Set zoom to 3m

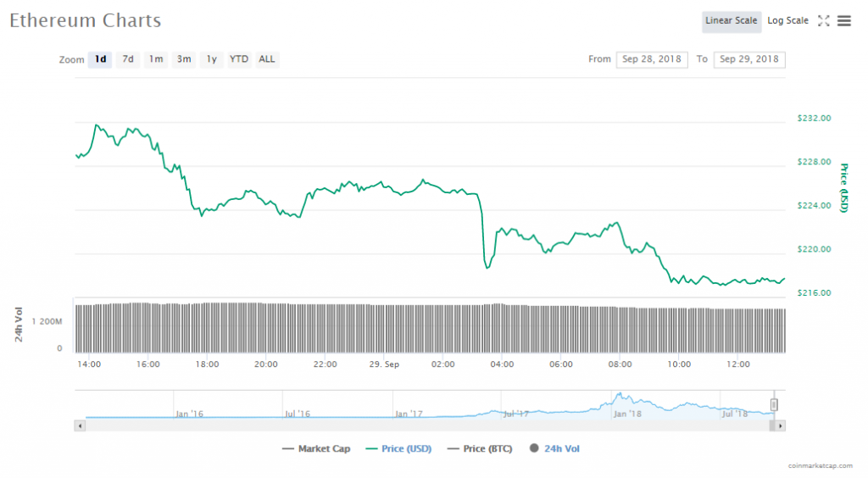click(x=184, y=59)
